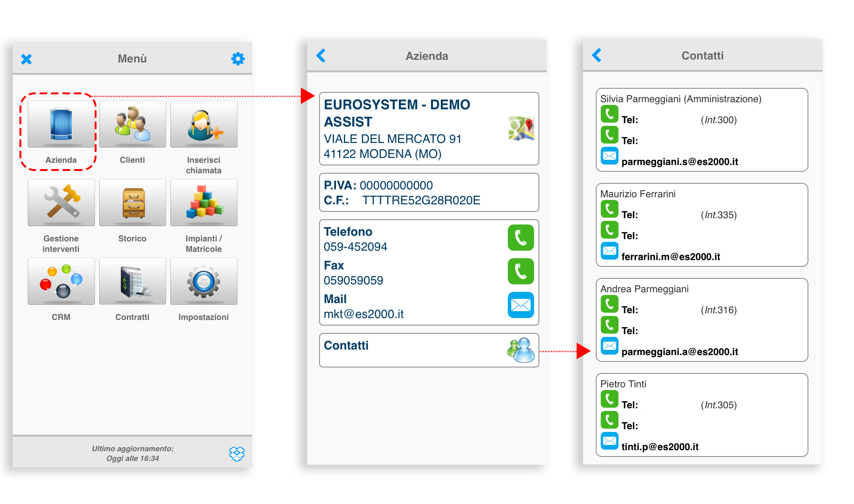Viewport: 854px width, 504px height.
Task: Email Maurizio Ferrarini envelope icon
Action: (609, 251)
